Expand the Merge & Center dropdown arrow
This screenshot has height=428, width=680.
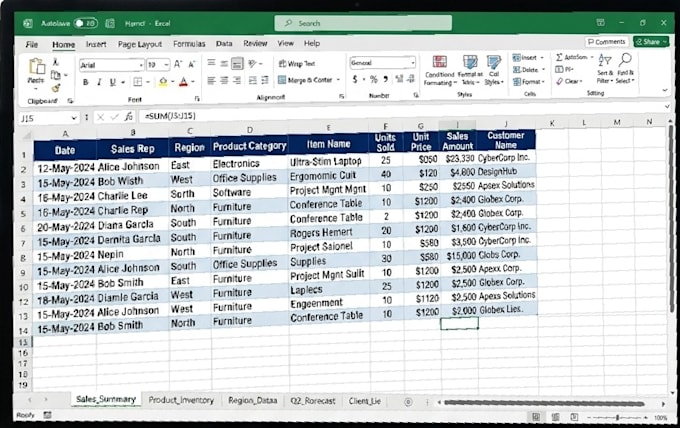[x=338, y=80]
